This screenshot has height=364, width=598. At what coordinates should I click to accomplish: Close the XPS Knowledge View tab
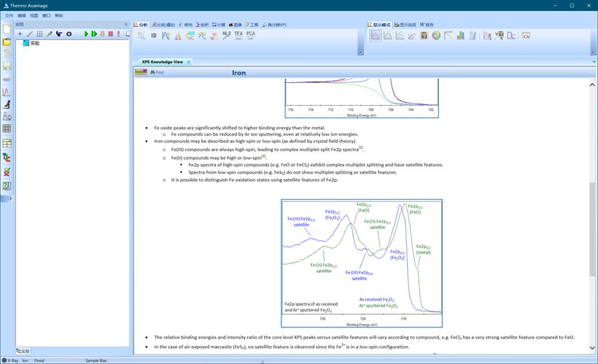point(189,62)
